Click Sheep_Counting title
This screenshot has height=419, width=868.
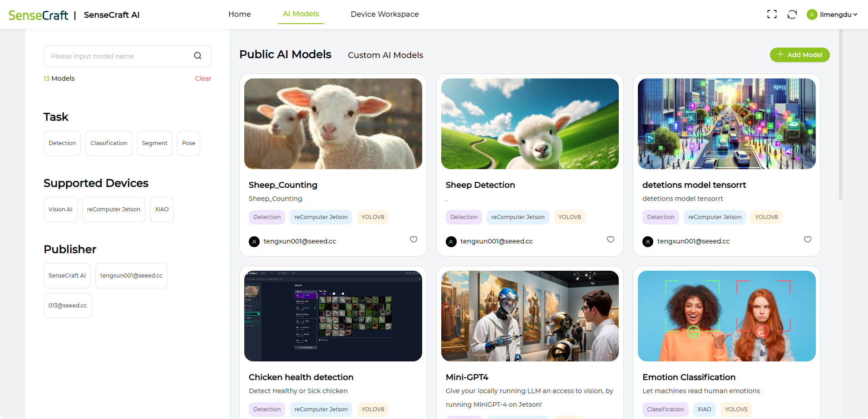coord(283,185)
